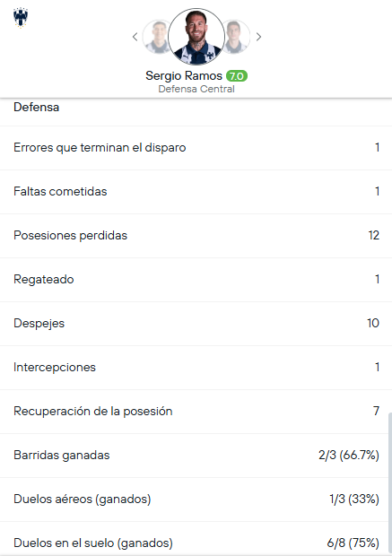The width and height of the screenshot is (392, 556).
Task: Select the Duelos aéreos (ganados) row
Action: pyautogui.click(x=196, y=500)
